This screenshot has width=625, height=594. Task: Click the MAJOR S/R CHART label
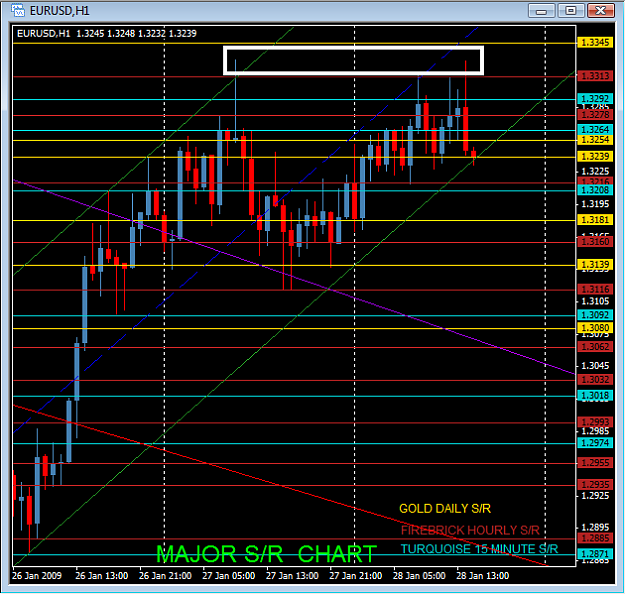pos(266,554)
